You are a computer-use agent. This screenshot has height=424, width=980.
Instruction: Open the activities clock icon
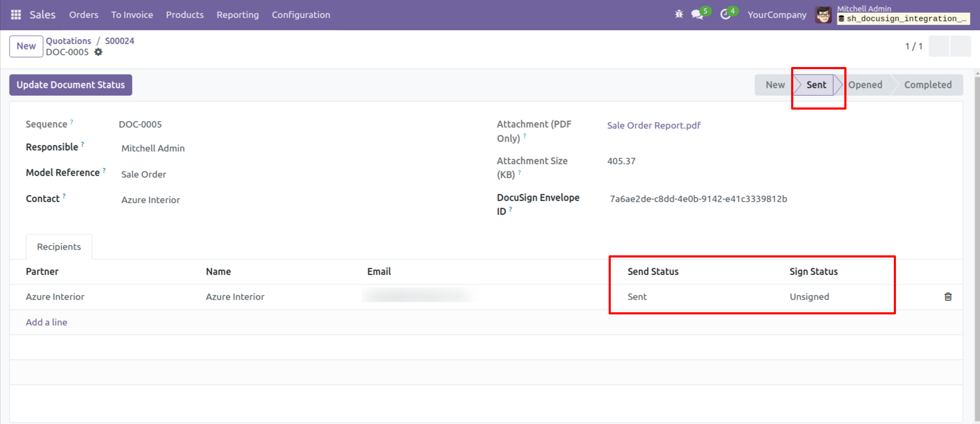(x=725, y=14)
